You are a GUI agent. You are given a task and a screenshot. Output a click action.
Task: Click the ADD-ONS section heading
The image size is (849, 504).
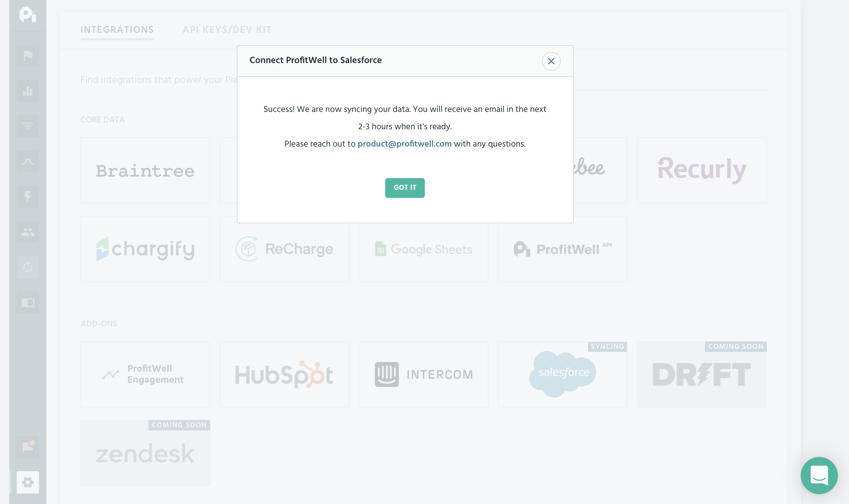click(x=99, y=324)
